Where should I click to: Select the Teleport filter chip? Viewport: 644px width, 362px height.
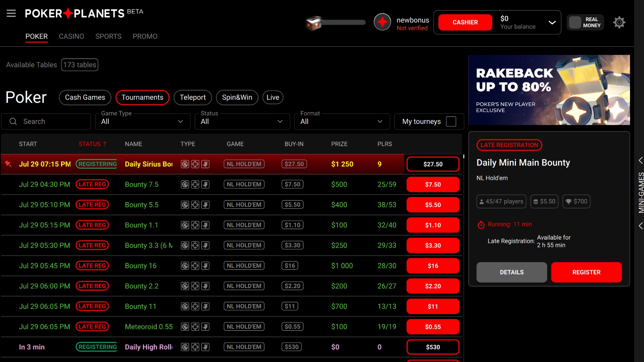point(193,98)
